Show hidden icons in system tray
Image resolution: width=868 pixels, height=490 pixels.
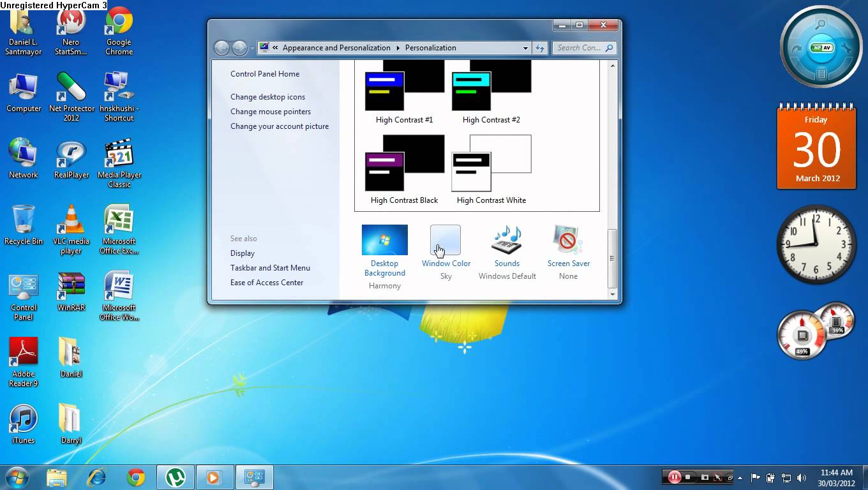740,477
